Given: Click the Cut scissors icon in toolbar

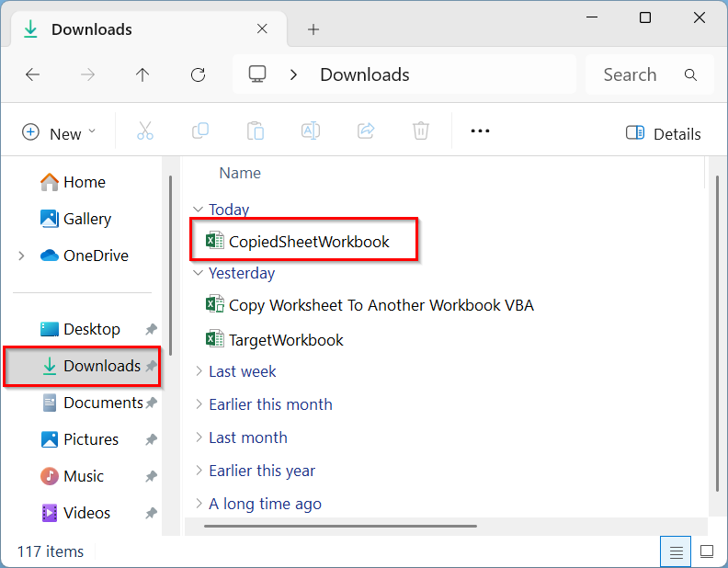Looking at the screenshot, I should click(x=144, y=131).
